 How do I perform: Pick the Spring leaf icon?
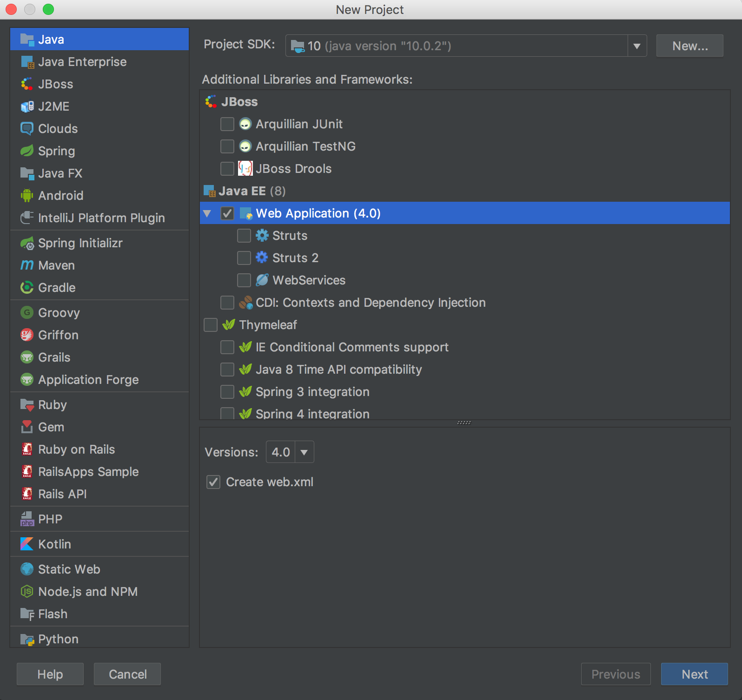pyautogui.click(x=27, y=151)
